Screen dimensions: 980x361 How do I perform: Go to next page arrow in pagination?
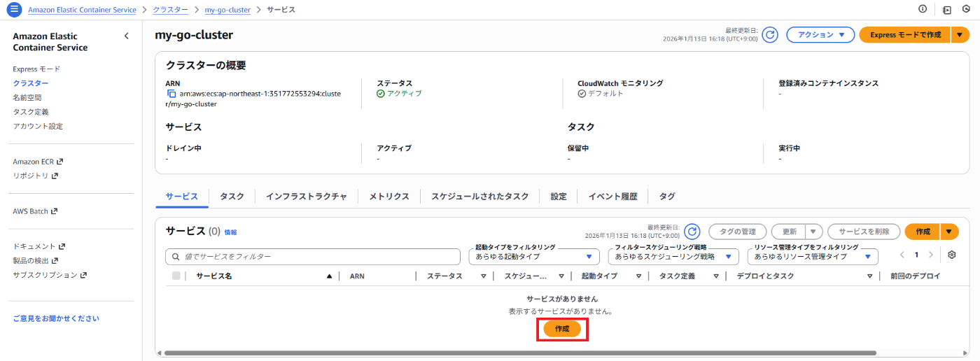tap(930, 255)
